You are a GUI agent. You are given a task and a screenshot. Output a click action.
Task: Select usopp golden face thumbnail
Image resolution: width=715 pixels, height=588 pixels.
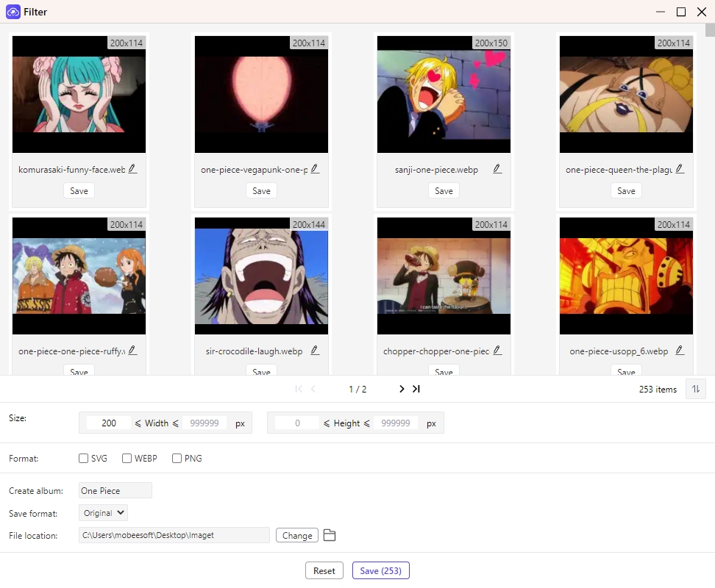pyautogui.click(x=626, y=276)
